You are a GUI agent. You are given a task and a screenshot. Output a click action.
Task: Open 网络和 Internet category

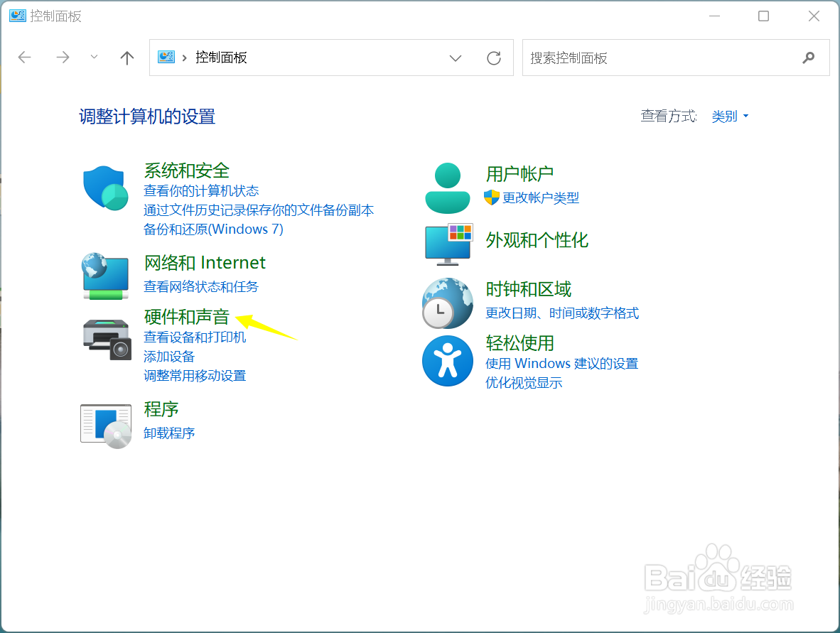pos(205,262)
